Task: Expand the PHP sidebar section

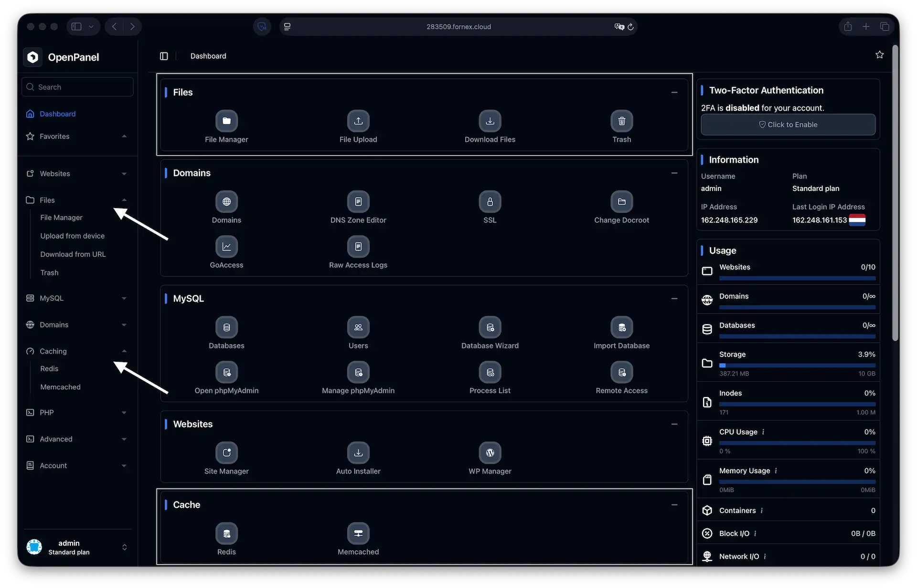Action: 124,412
